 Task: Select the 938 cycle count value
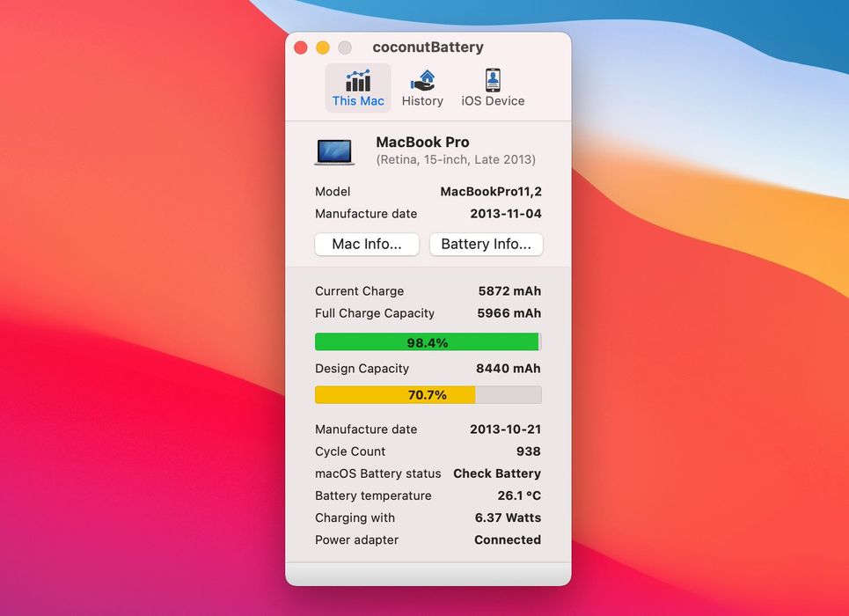(529, 451)
